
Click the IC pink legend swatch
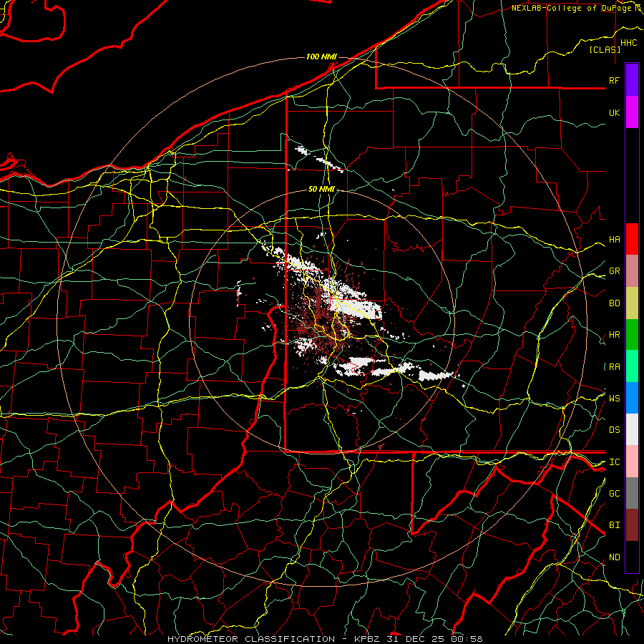[632, 462]
